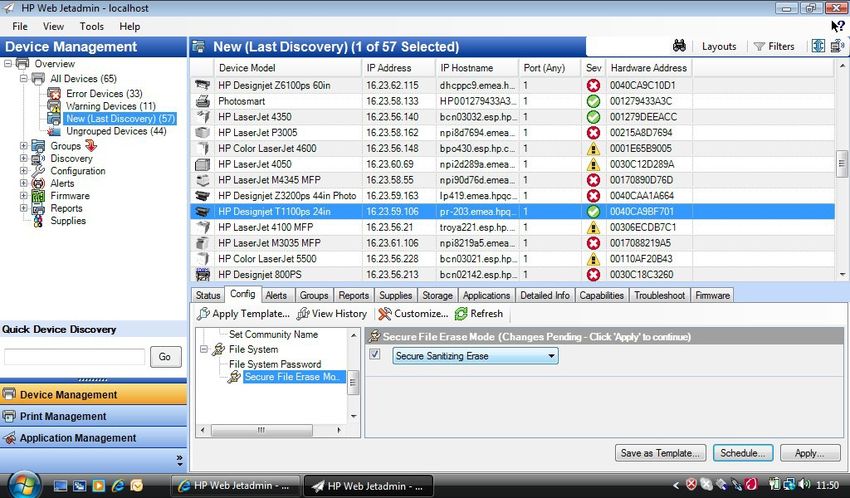Open the View menu

pyautogui.click(x=53, y=26)
